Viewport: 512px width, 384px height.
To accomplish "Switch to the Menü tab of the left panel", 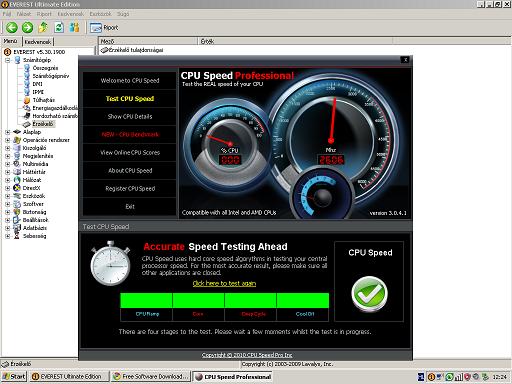I will pyautogui.click(x=10, y=41).
